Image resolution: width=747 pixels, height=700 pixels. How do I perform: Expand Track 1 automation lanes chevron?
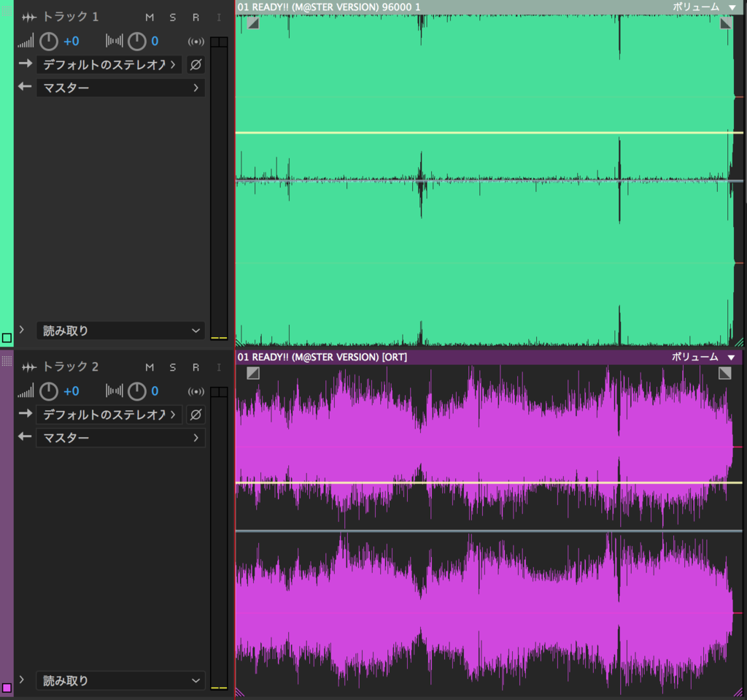[x=21, y=329]
